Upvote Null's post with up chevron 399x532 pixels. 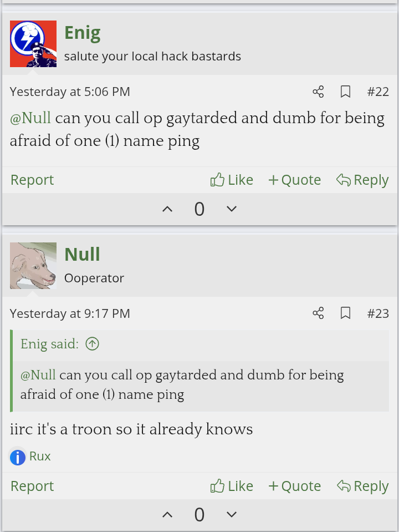point(167,515)
